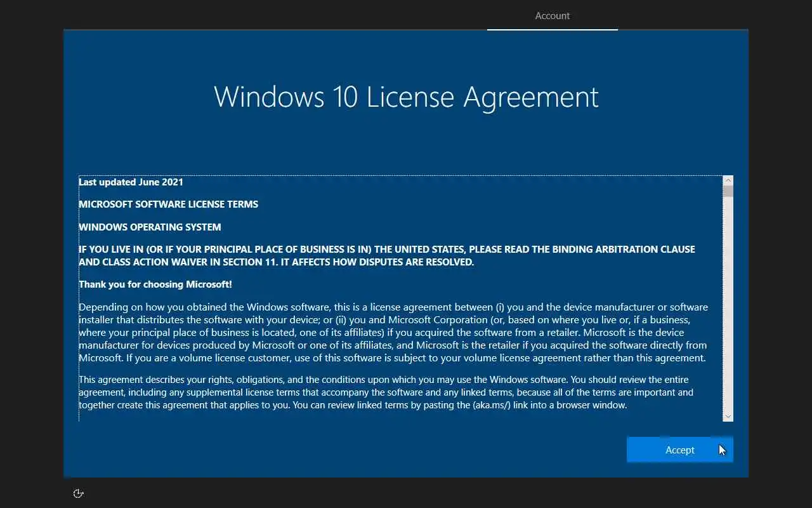Click paragraph starting 'Depending on how you obtained'
812x508 pixels.
[393, 332]
